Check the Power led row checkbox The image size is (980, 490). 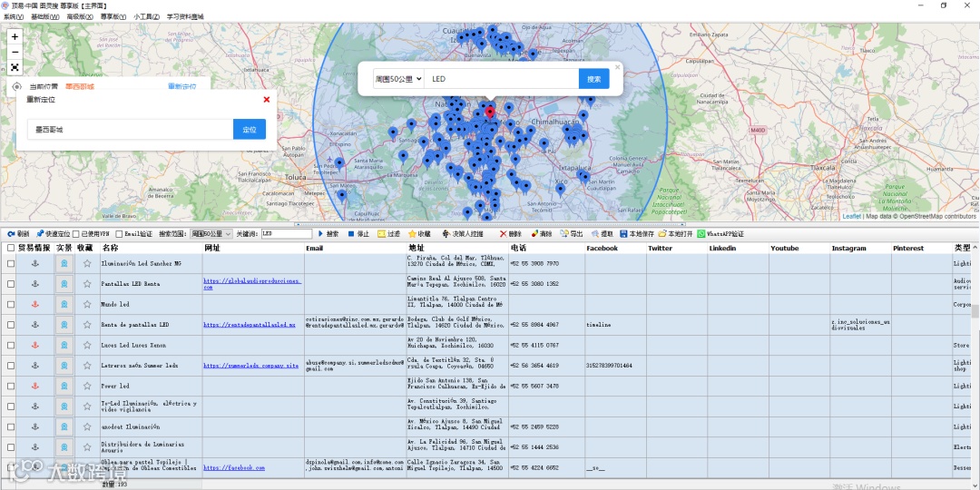tap(11, 387)
